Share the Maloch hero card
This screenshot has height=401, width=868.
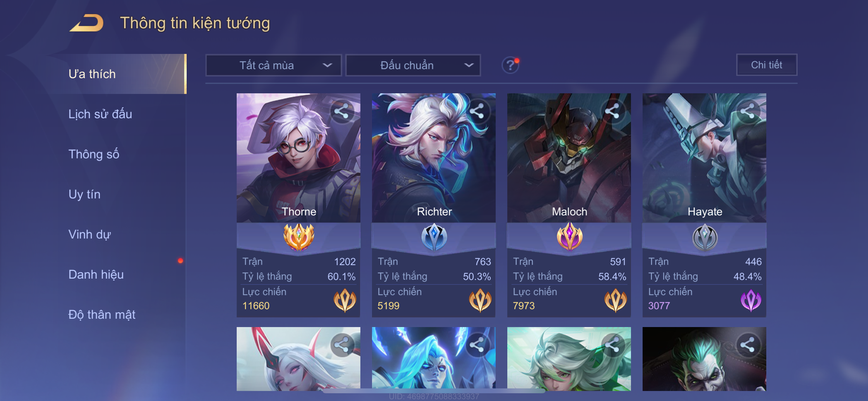pos(612,111)
